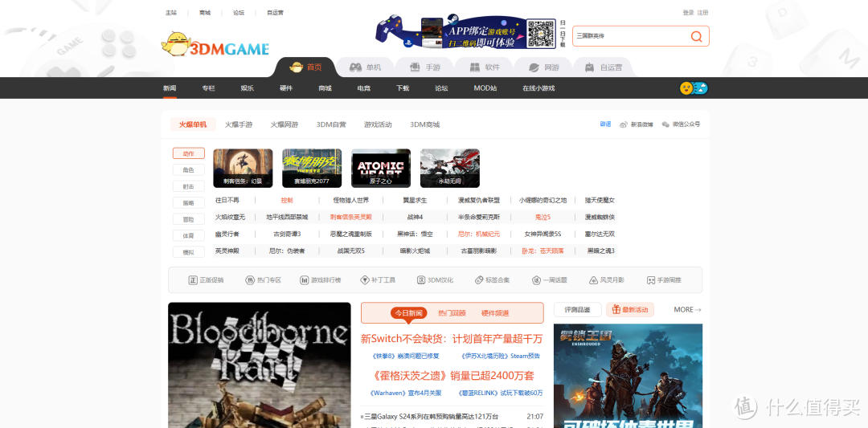Select the 最新活动 tab with gift icon
Image resolution: width=868 pixels, height=428 pixels.
(630, 310)
